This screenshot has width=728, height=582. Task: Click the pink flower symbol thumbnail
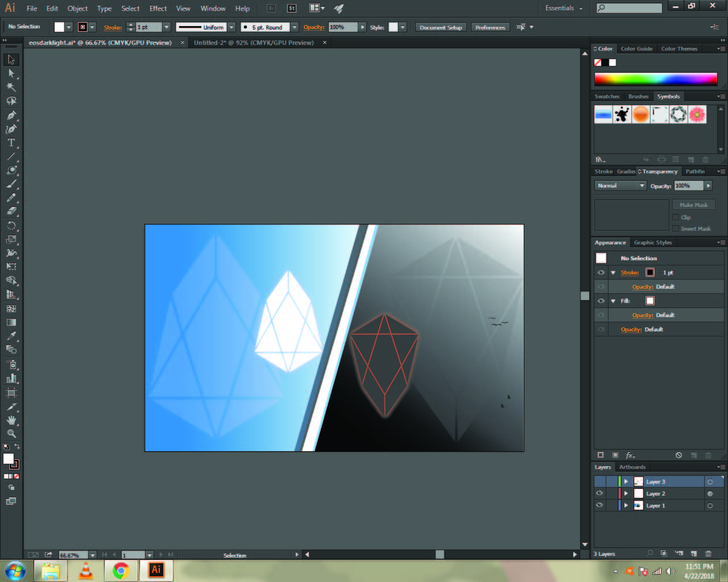click(x=697, y=114)
